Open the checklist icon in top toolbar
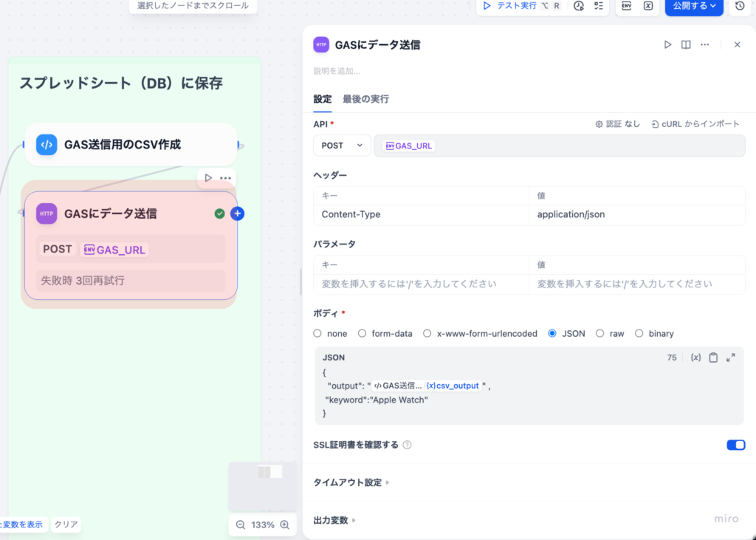 click(599, 6)
